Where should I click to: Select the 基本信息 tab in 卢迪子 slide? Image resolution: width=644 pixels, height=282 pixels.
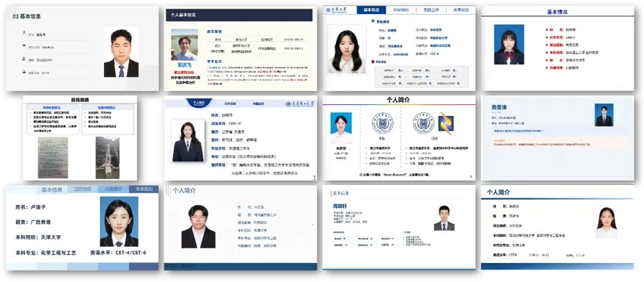pyautogui.click(x=52, y=189)
